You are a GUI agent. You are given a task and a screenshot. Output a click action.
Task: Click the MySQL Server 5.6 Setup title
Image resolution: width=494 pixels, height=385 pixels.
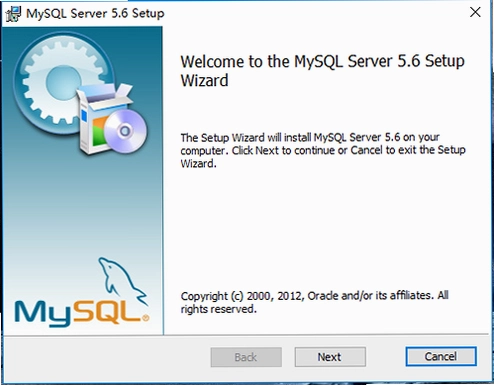point(95,13)
